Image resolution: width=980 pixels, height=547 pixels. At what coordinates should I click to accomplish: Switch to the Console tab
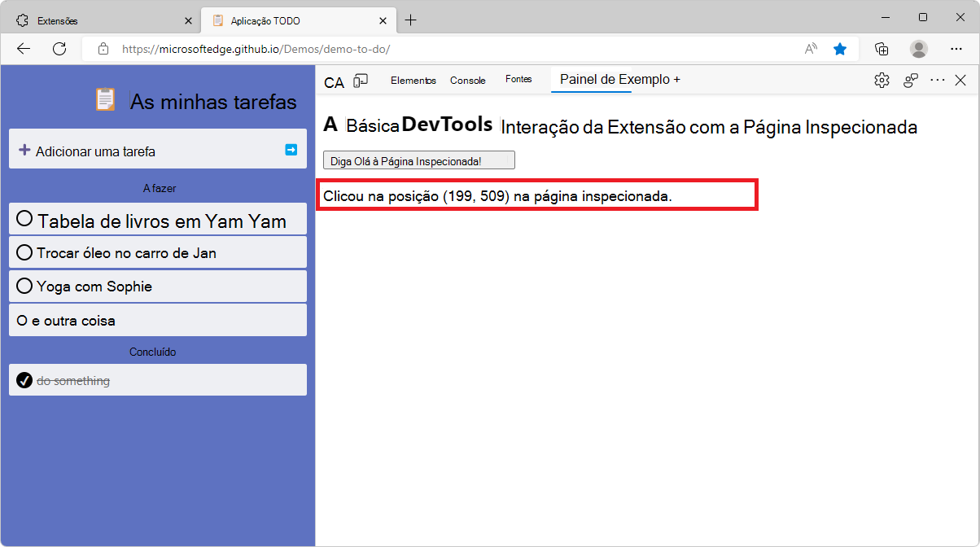[x=467, y=81]
